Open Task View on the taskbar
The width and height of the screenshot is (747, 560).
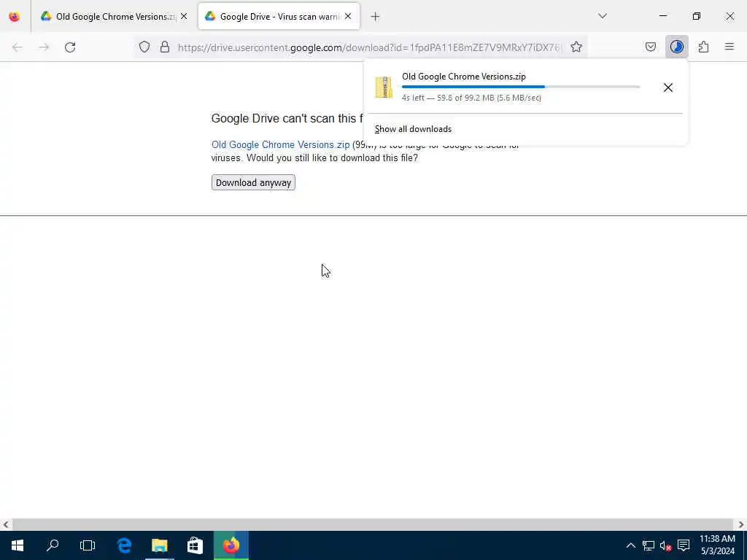88,545
